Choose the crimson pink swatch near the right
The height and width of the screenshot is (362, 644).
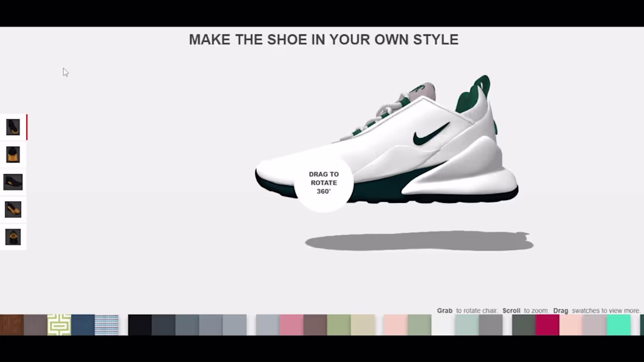(x=547, y=326)
